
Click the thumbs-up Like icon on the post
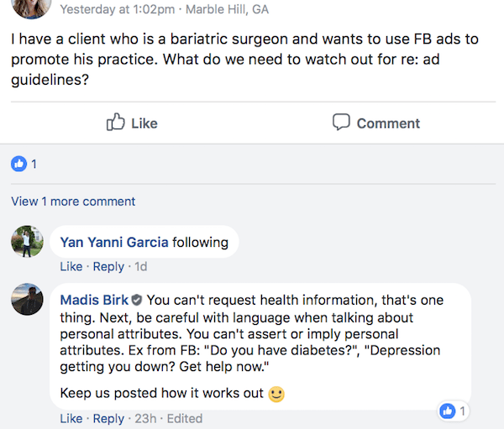117,123
